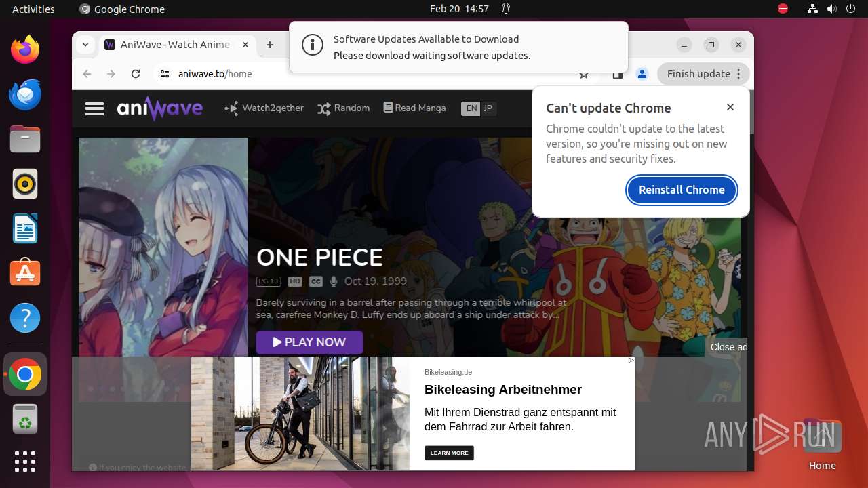Open a Random anime
Image resolution: width=868 pixels, height=488 pixels.
point(343,108)
